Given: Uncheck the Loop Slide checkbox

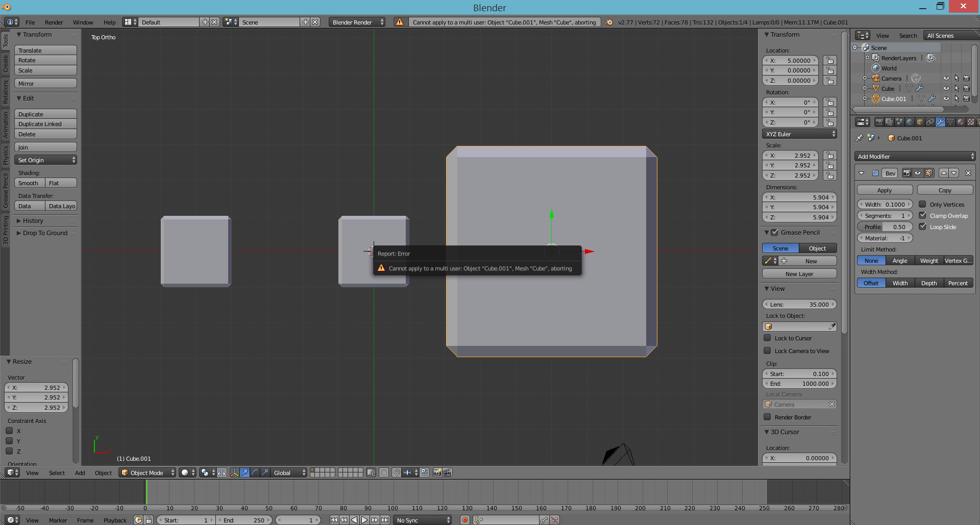Looking at the screenshot, I should (x=922, y=227).
